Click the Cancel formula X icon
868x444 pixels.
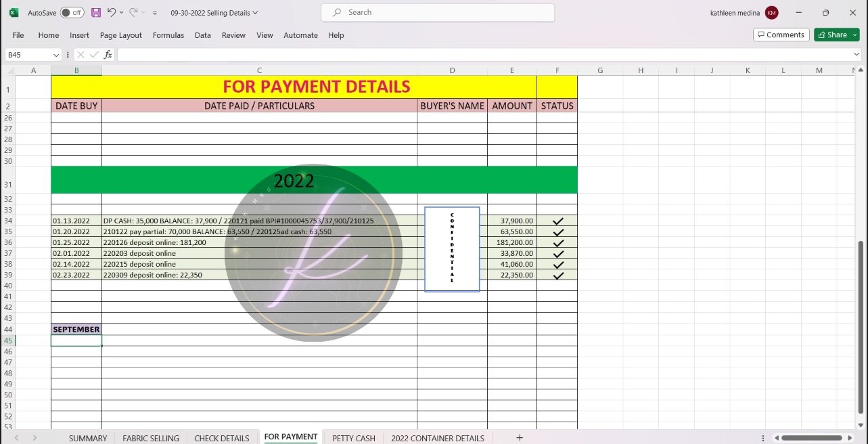pos(81,55)
